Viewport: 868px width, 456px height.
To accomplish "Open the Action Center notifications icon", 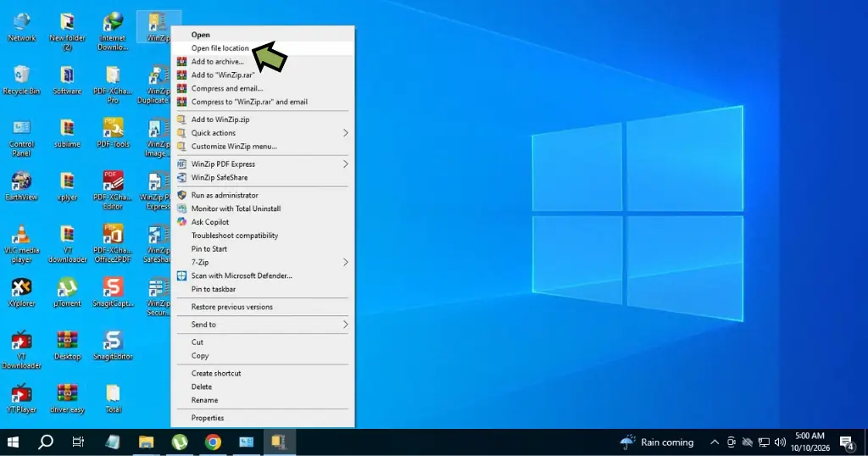I will (847, 442).
